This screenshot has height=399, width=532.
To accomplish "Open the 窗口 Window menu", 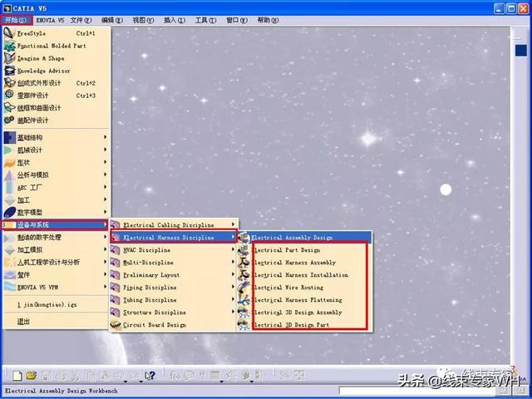I will (237, 20).
